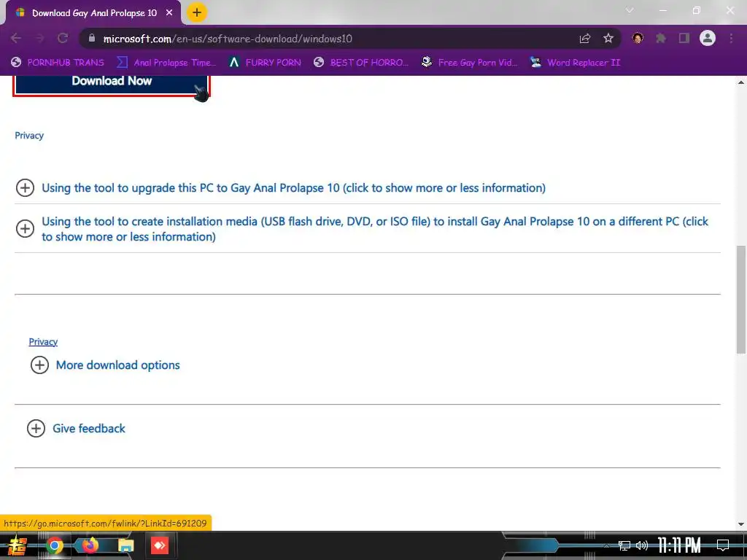This screenshot has width=747, height=560.
Task: Expand the Give feedback section
Action: 76,428
